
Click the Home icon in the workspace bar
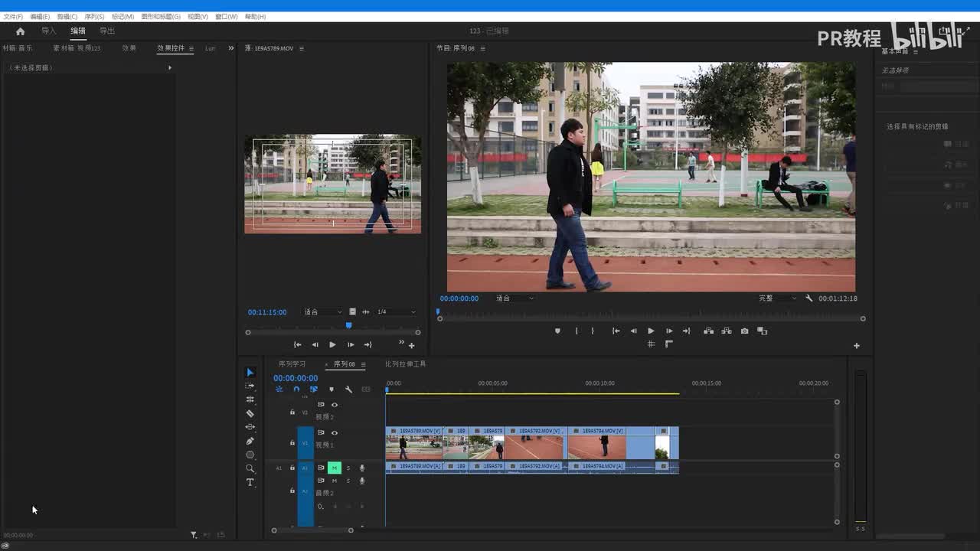point(20,31)
